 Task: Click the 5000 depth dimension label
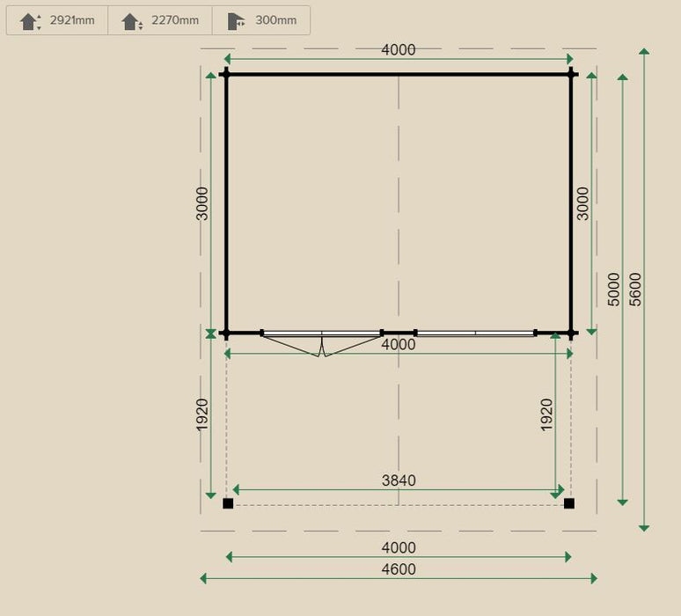[614, 289]
